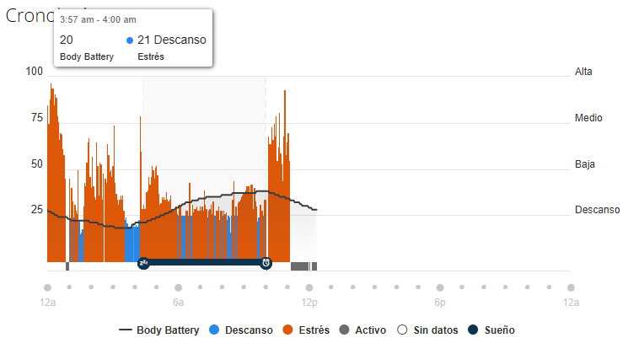Click the empty Sin datos circle in legend

[402, 330]
